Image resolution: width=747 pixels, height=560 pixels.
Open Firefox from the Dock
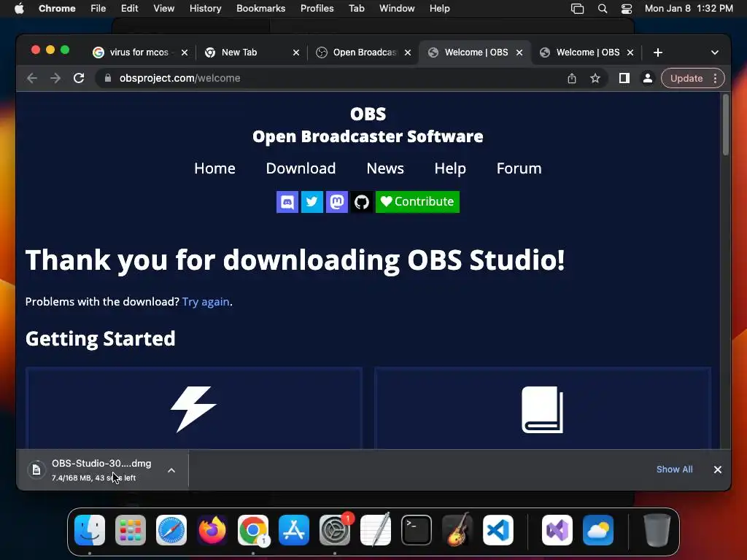(212, 530)
